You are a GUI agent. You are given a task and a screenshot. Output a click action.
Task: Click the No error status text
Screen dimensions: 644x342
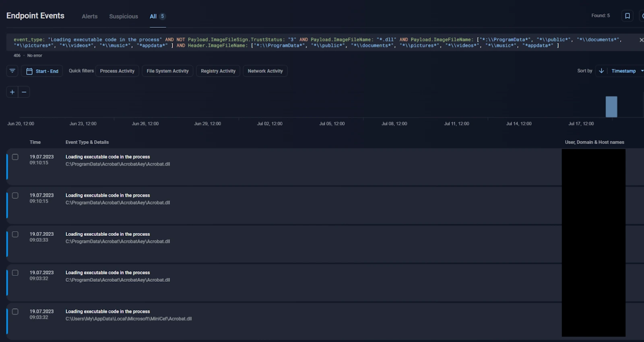[x=35, y=56]
